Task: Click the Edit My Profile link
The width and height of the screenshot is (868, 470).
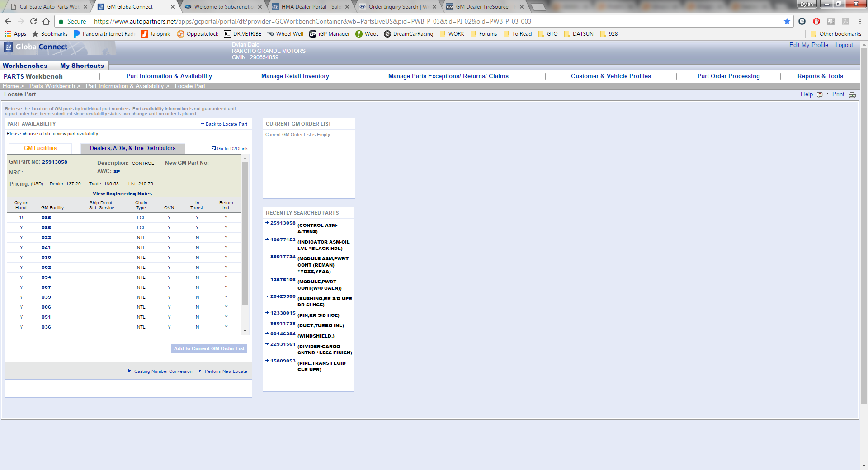Action: tap(808, 45)
